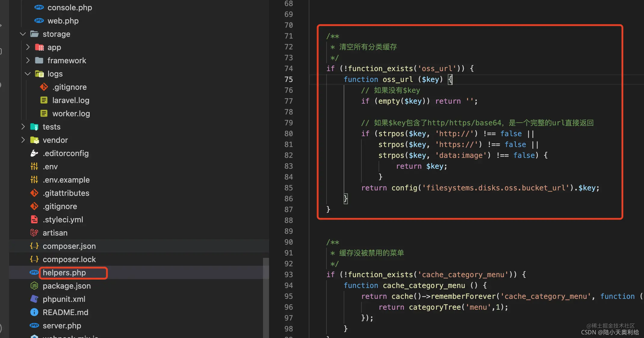Click the Node icon next to package.json
The height and width of the screenshot is (338, 644).
tap(34, 286)
